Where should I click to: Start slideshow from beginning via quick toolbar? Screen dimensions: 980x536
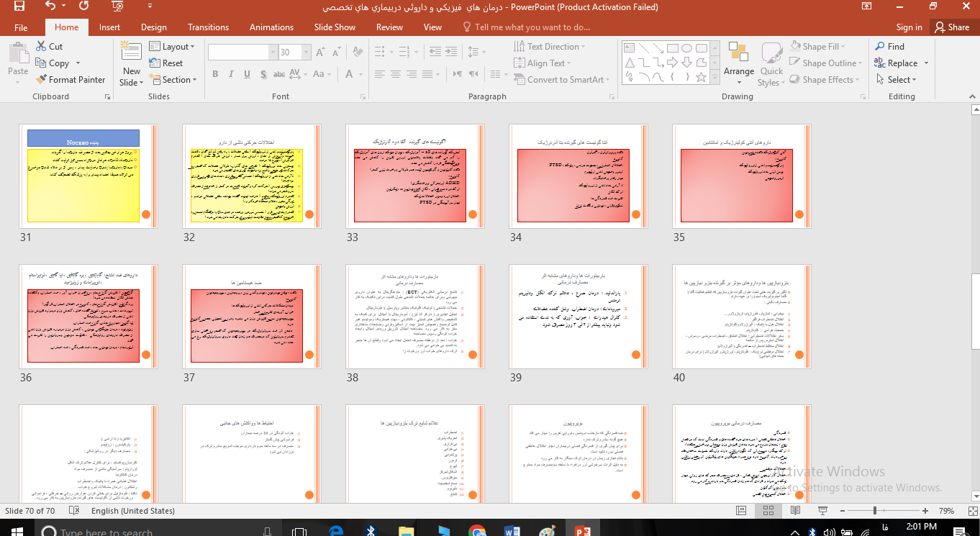click(116, 6)
